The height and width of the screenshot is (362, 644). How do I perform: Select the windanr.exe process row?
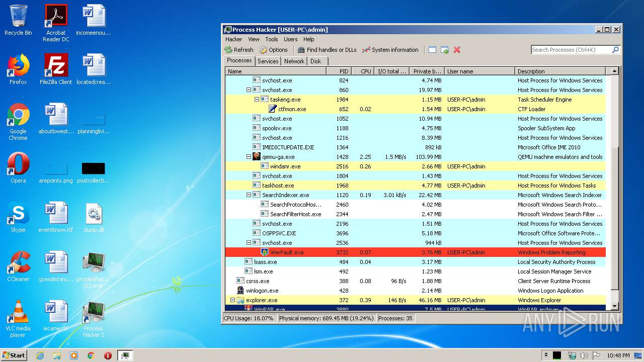(416, 166)
